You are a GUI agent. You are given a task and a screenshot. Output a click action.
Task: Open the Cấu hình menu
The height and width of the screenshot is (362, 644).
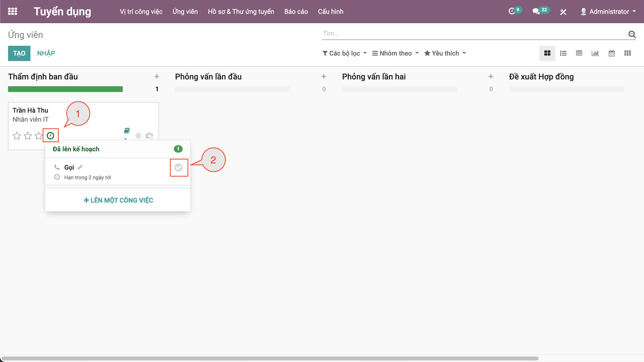click(x=330, y=12)
